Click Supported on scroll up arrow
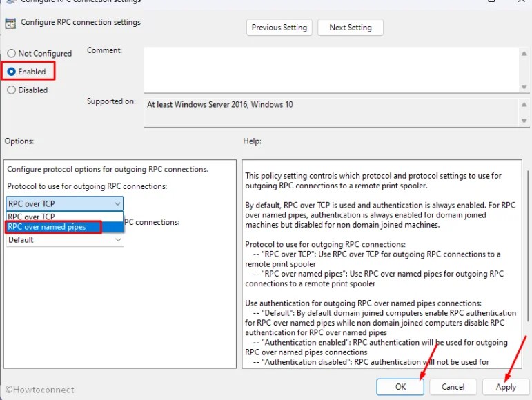 [524, 104]
